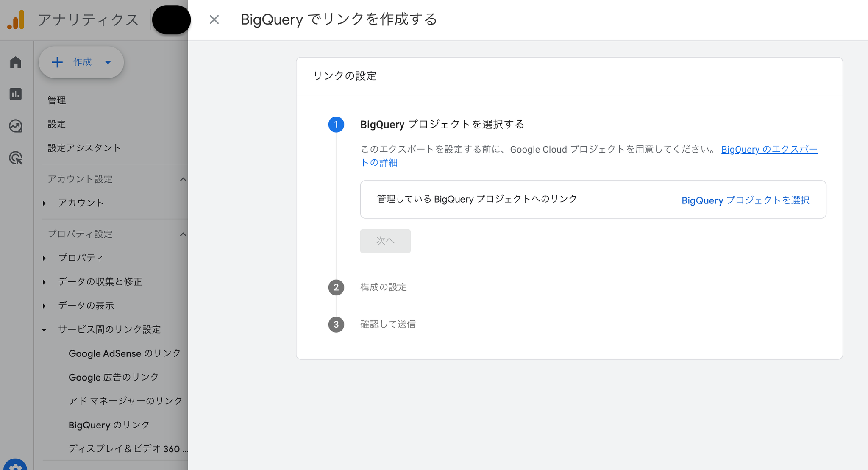This screenshot has height=470, width=868.
Task: Close the BigQuery link creation panel
Action: tap(214, 19)
